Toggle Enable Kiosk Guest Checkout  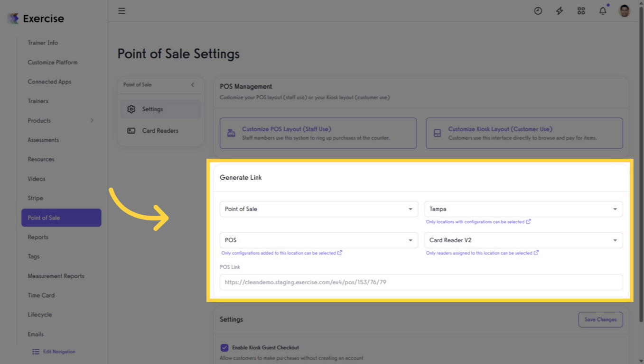(224, 347)
